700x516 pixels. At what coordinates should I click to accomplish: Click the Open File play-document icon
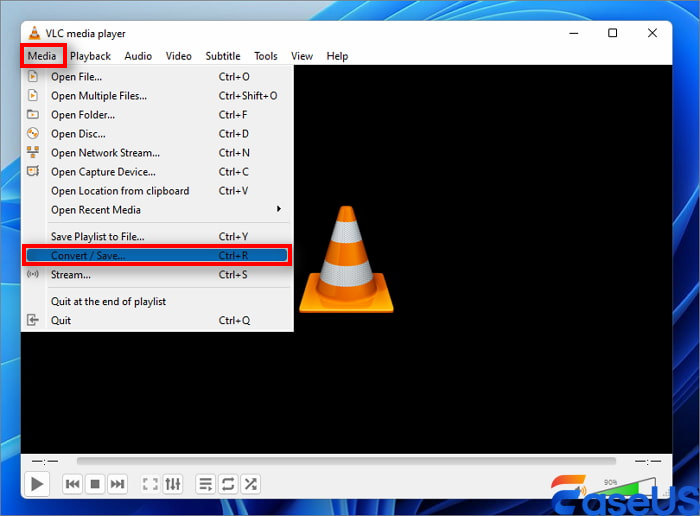33,76
